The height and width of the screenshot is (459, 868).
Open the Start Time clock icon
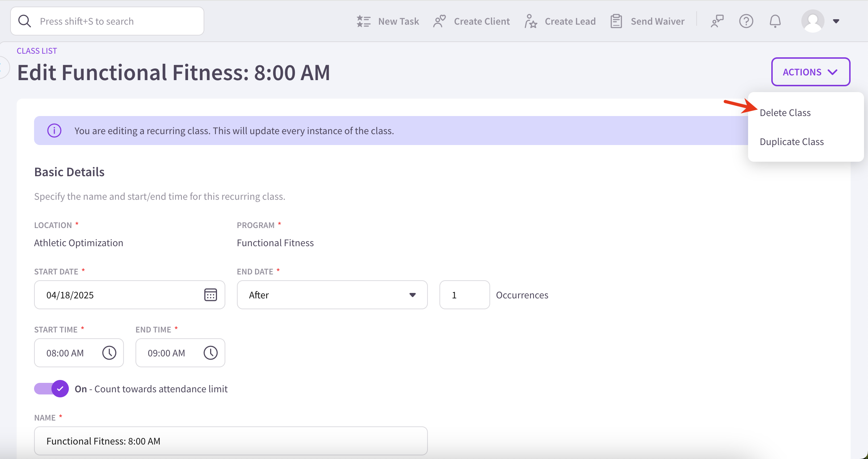109,353
